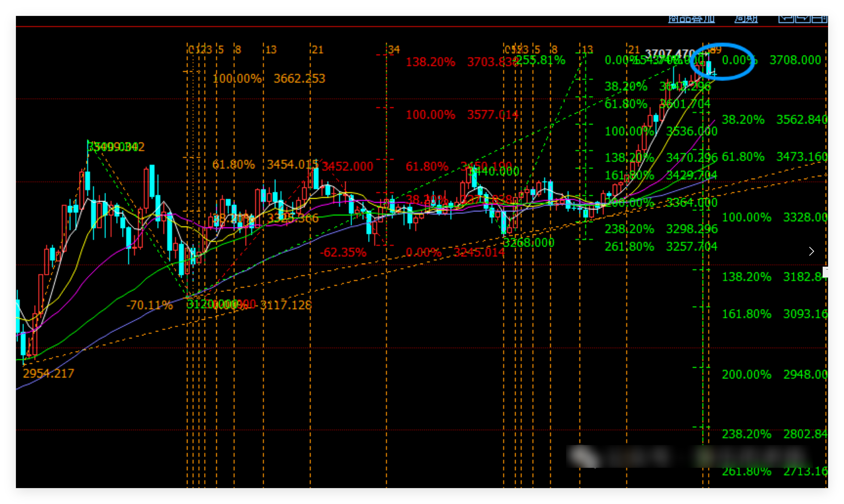Click the 34 Fibonacci time-zone marker
Viewport: 844px width, 504px height.
(394, 50)
